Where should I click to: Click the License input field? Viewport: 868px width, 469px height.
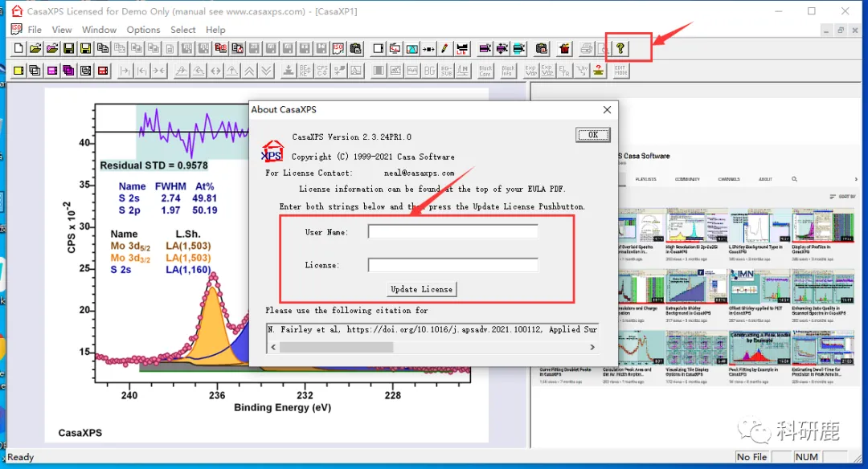pyautogui.click(x=452, y=265)
